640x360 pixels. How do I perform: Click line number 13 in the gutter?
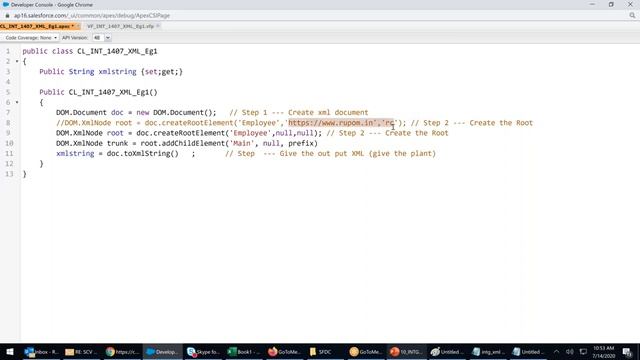tap(9, 174)
